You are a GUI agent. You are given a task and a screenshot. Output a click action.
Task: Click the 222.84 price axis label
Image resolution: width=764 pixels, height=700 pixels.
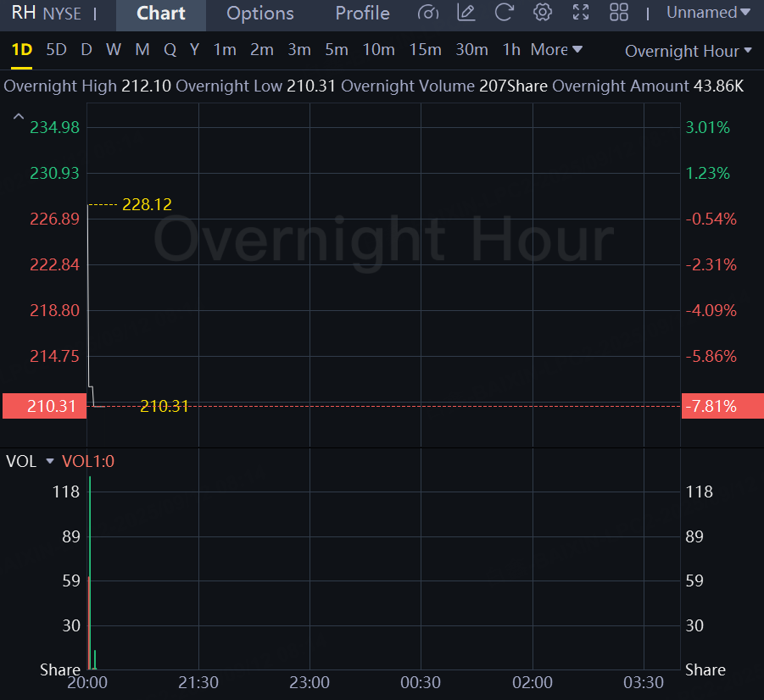[x=54, y=264]
